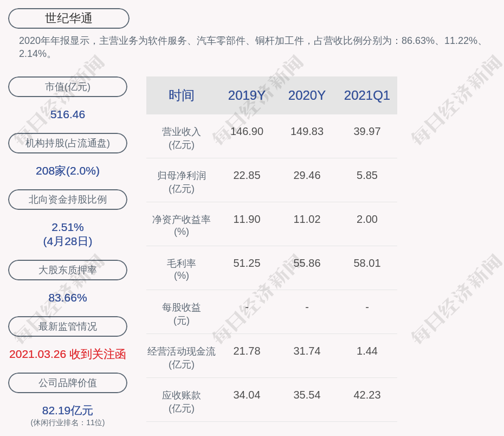This screenshot has height=436, width=504.
Task: Click receivables value 35.54
Action: click(307, 395)
